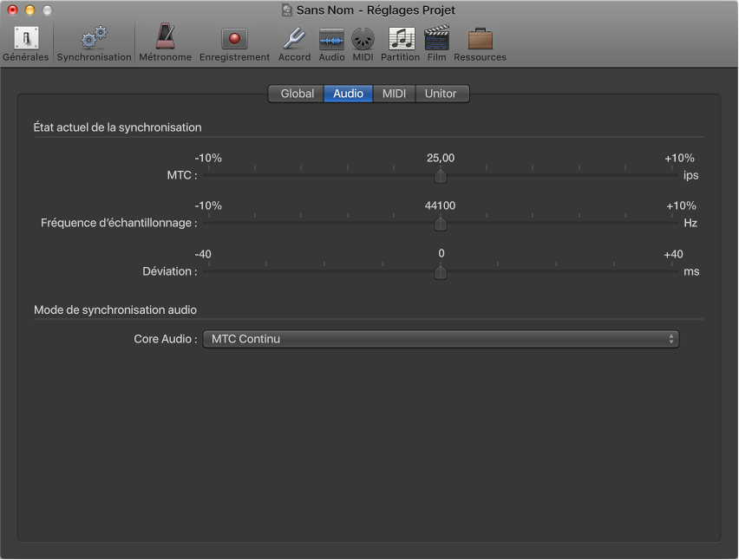Image resolution: width=739 pixels, height=560 pixels.
Task: Click the 25,00 MTC value
Action: pyautogui.click(x=441, y=159)
